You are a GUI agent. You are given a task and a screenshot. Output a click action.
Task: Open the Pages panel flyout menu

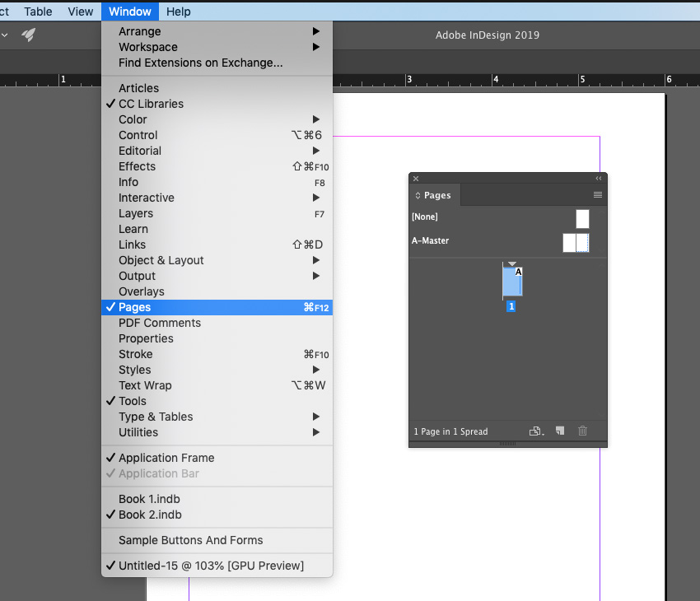point(597,195)
